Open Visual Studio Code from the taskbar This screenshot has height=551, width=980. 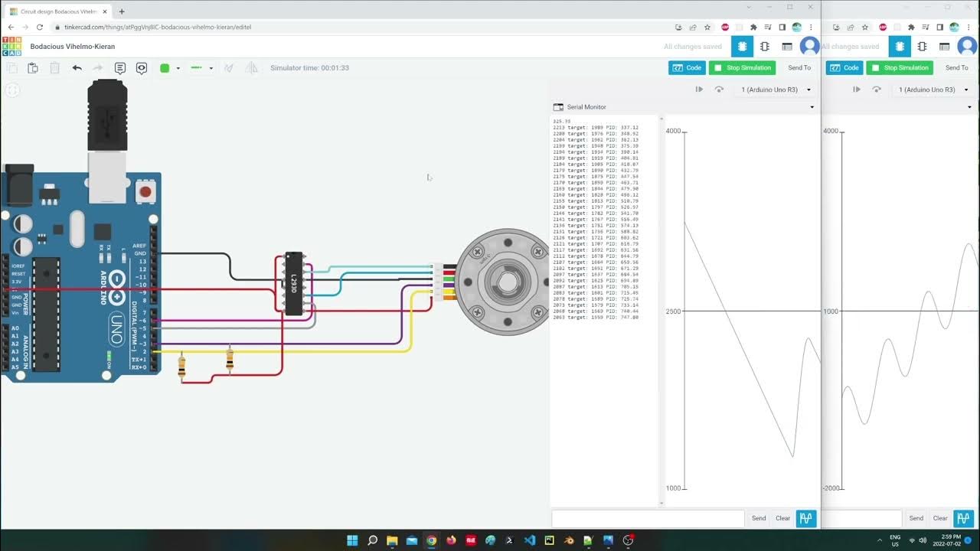coord(530,540)
